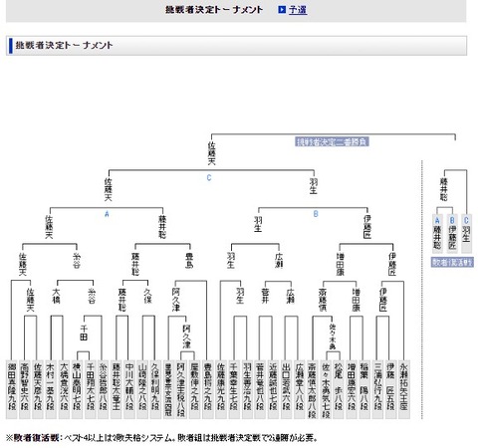Click player 松尾歩八段
Image resolution: width=478 pixels, height=448 pixels.
click(x=339, y=389)
